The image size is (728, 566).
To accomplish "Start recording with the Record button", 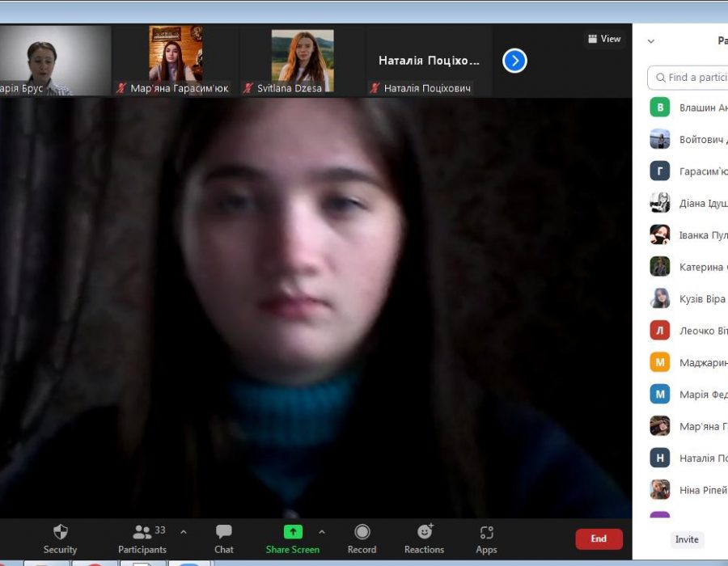I will [x=362, y=532].
